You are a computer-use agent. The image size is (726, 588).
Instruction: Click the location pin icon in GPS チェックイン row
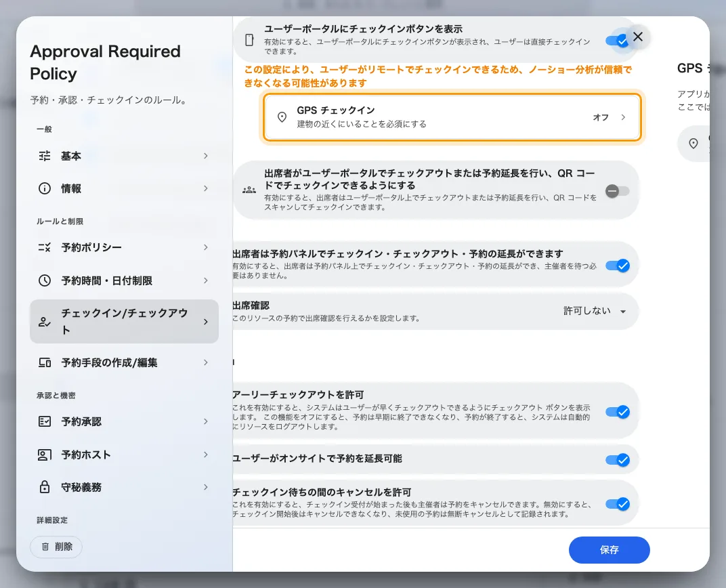pos(282,117)
